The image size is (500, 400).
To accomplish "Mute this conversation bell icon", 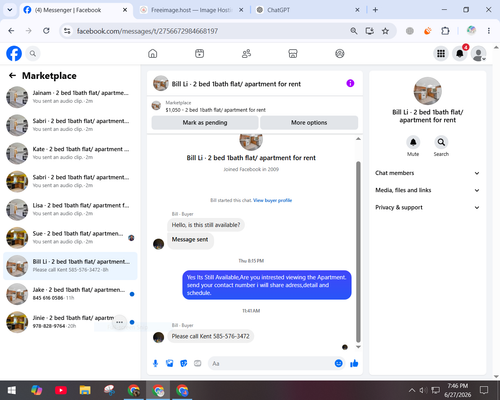I will (413, 142).
